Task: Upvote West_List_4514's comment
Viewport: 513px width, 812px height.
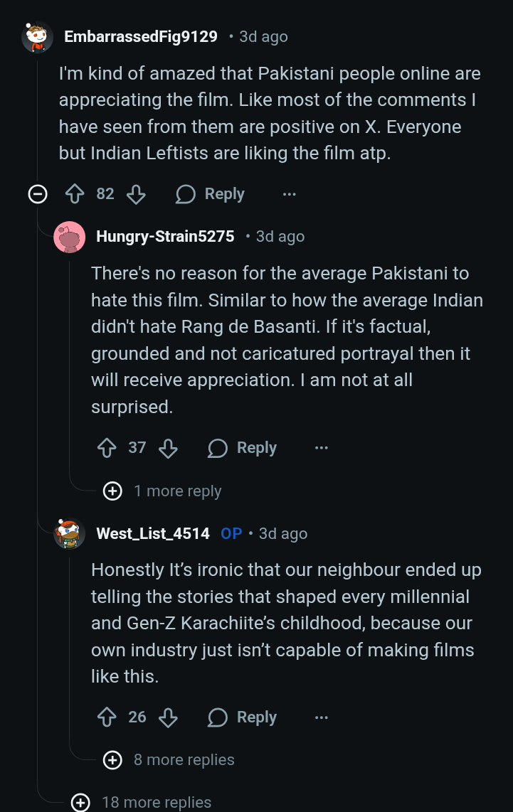Action: point(106,717)
